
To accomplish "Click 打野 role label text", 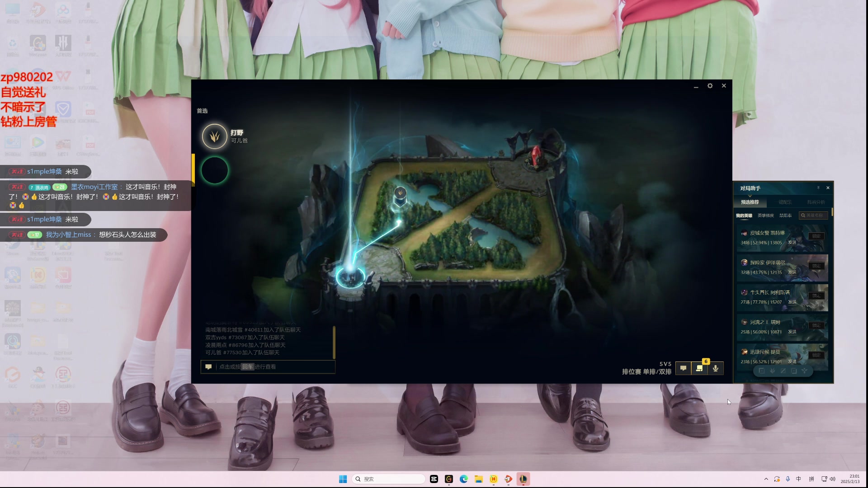I will pyautogui.click(x=237, y=132).
